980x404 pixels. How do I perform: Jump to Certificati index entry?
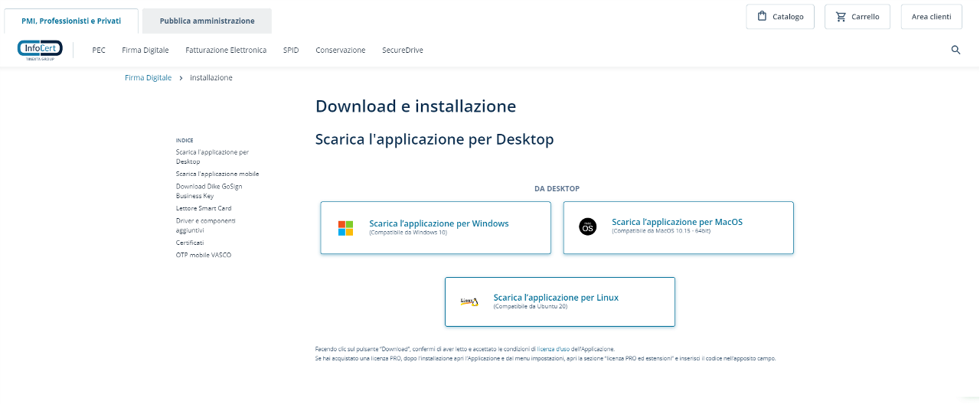point(190,243)
